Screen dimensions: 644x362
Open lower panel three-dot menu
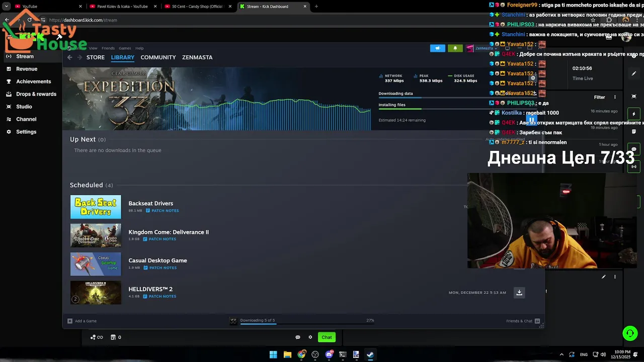[x=615, y=277]
